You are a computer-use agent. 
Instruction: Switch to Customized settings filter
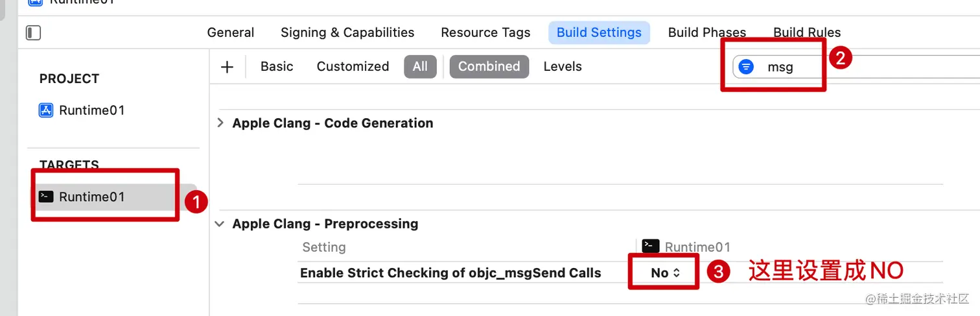coord(353,67)
